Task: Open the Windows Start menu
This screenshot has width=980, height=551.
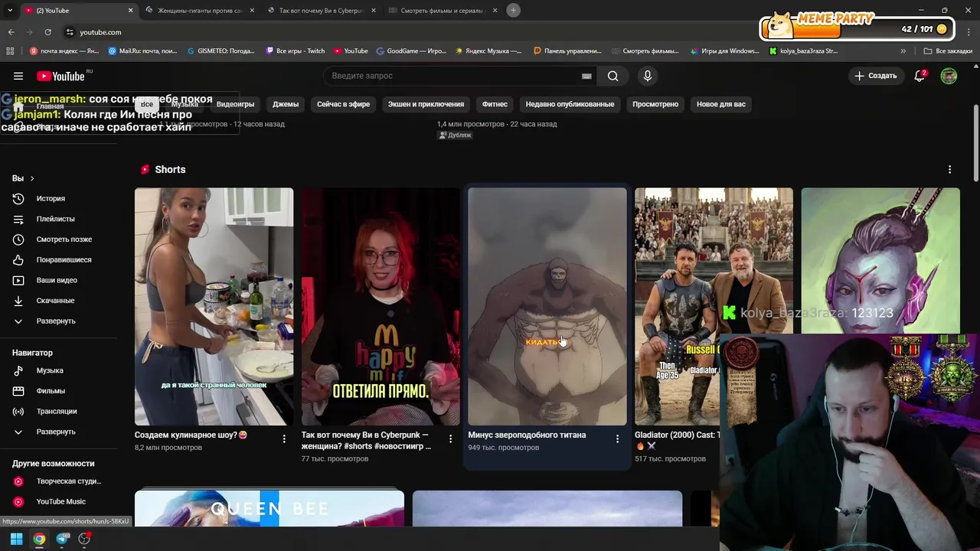Action: point(16,539)
